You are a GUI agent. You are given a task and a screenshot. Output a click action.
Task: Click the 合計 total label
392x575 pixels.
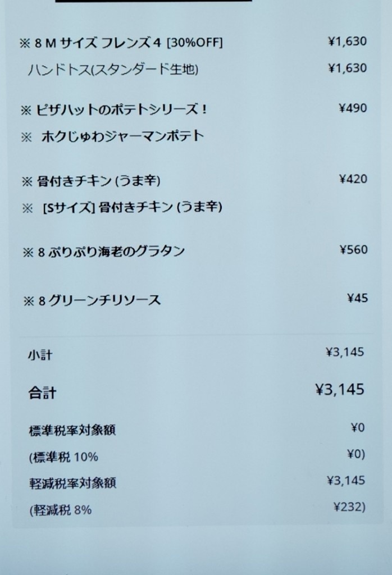[x=42, y=393]
